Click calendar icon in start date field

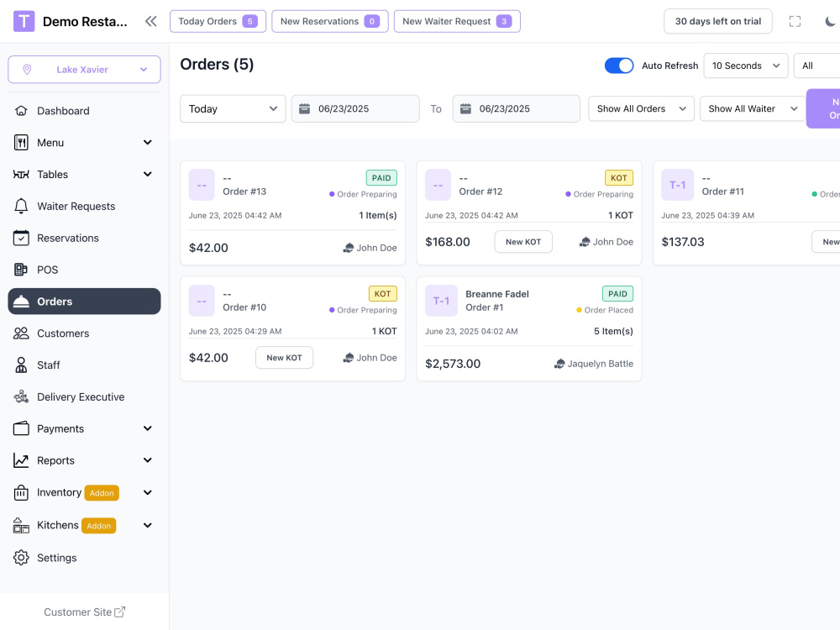pos(304,108)
